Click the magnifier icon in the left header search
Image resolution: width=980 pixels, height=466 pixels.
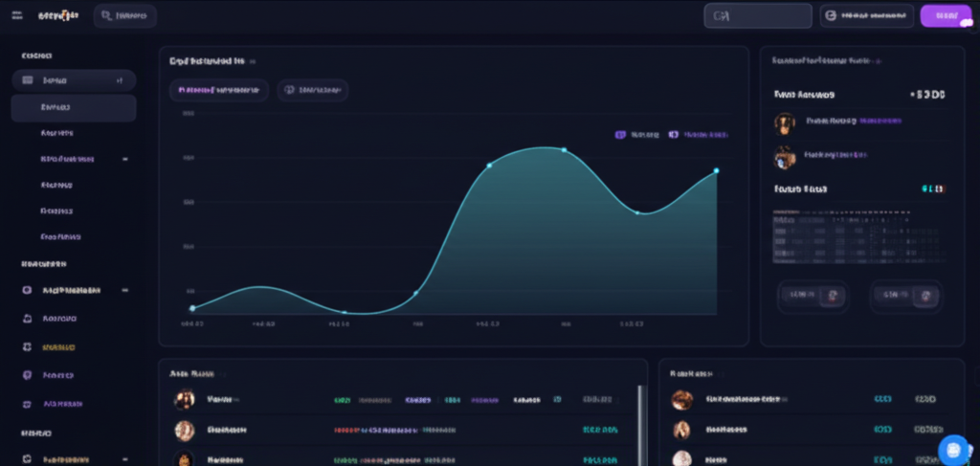(x=105, y=16)
